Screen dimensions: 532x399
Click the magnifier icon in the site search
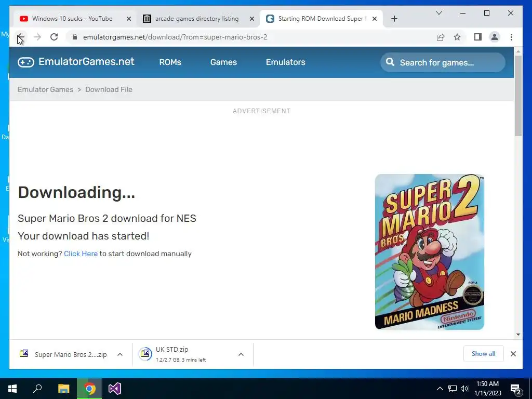[x=390, y=62]
